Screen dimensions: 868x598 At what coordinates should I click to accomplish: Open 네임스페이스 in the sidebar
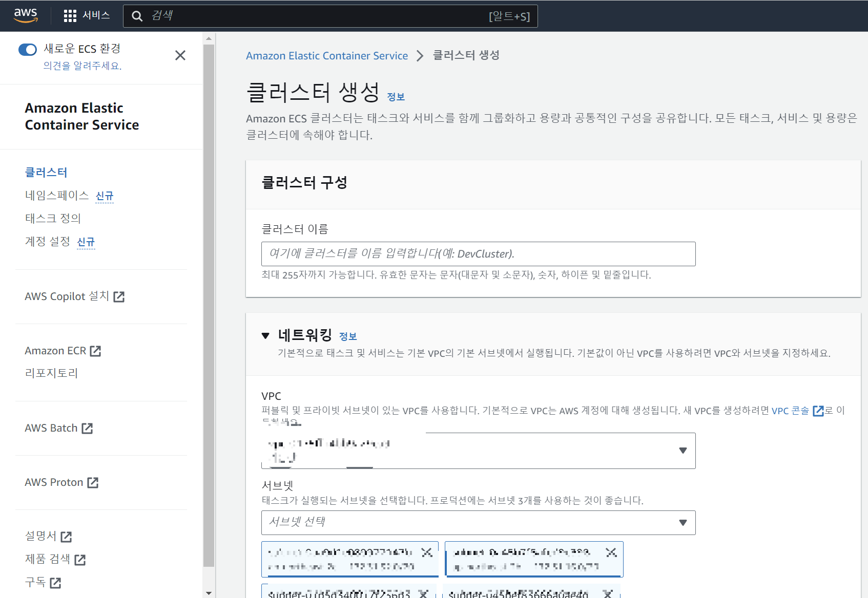point(57,196)
